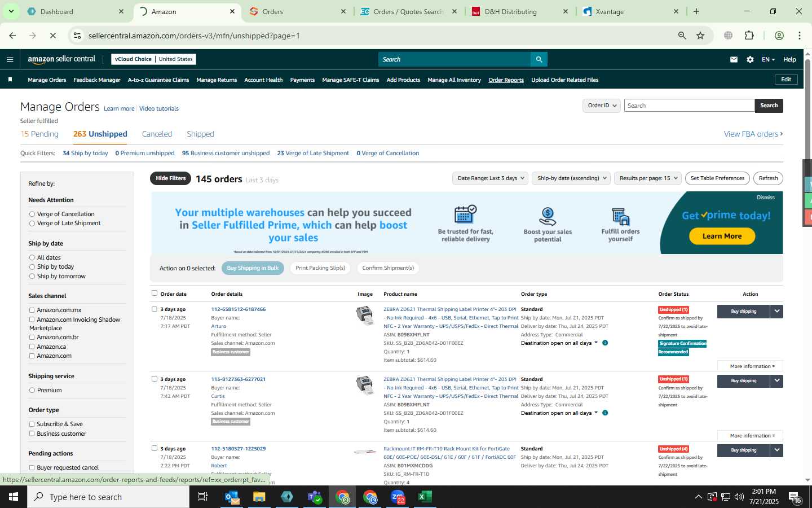Click the top Seller Central search field

coord(454,59)
